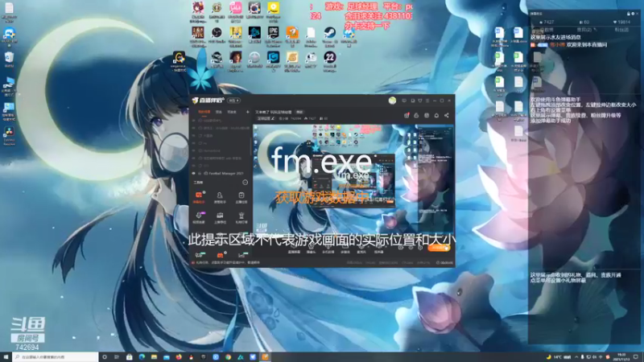Select the Football Manager 2021 source row
644x362 pixels.
point(221,173)
